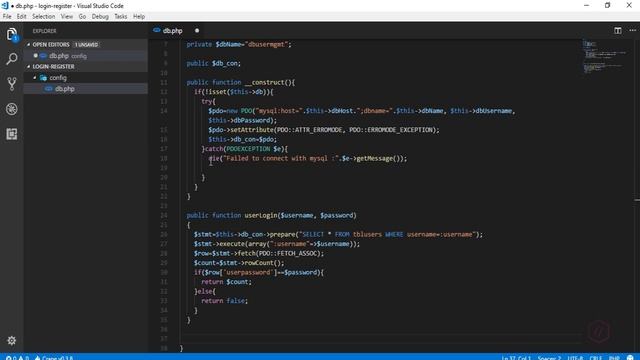
Task: Open the Tasks menu
Action: coord(120,16)
